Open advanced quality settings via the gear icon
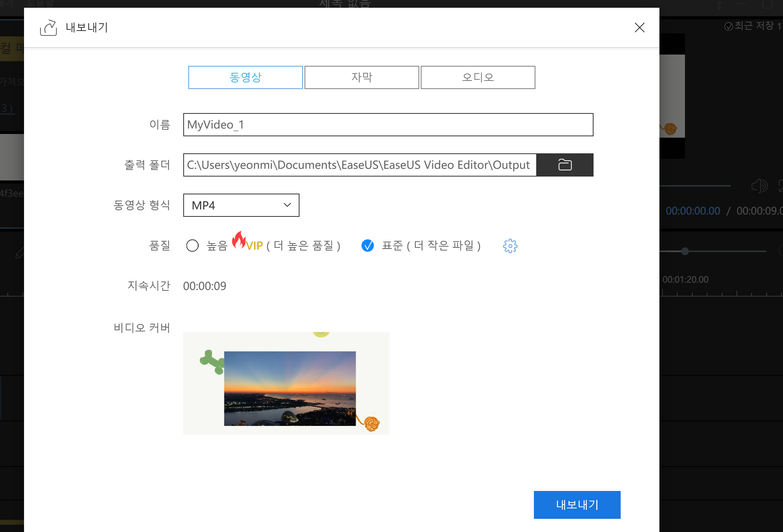Viewport: 783px width, 532px height. click(510, 246)
